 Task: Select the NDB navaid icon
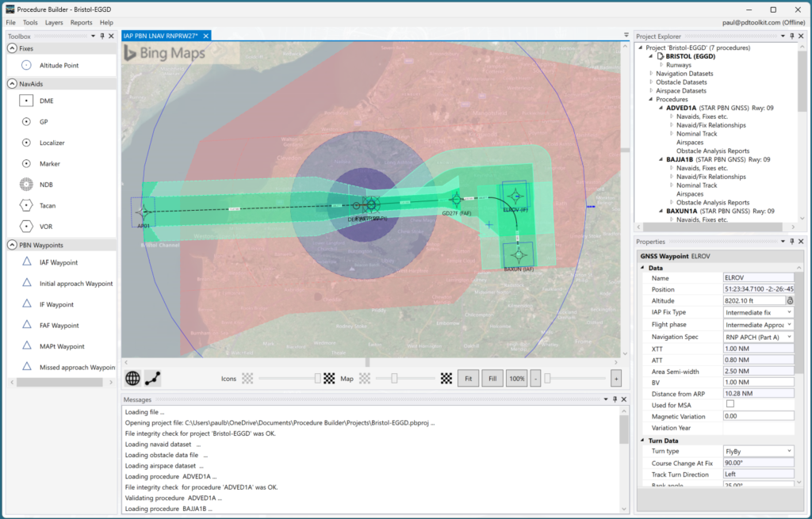[26, 184]
